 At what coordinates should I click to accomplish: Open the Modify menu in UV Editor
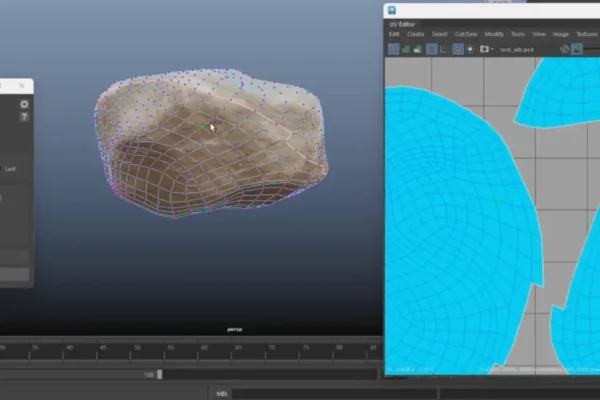[494, 34]
